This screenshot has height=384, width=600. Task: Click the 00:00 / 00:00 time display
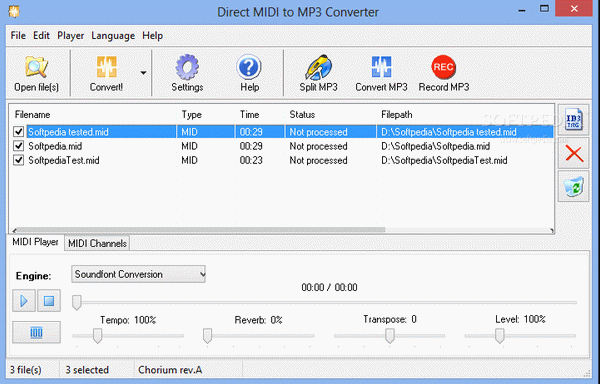coord(329,287)
